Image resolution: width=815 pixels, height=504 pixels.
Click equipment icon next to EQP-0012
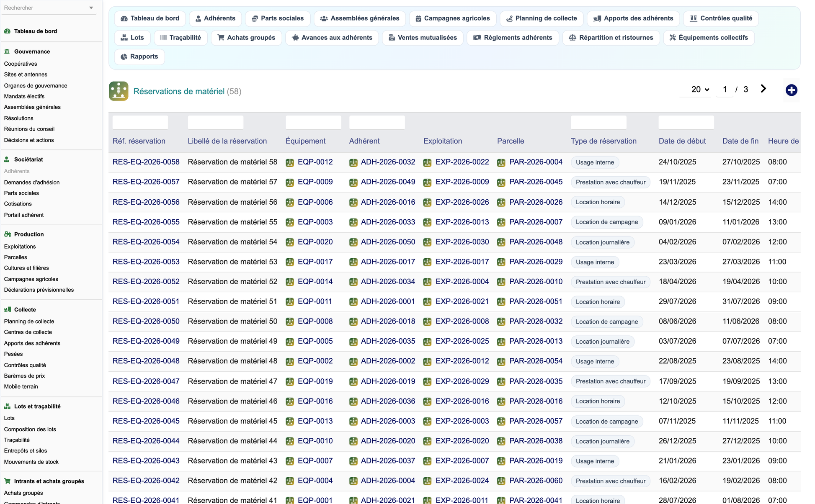(x=290, y=163)
